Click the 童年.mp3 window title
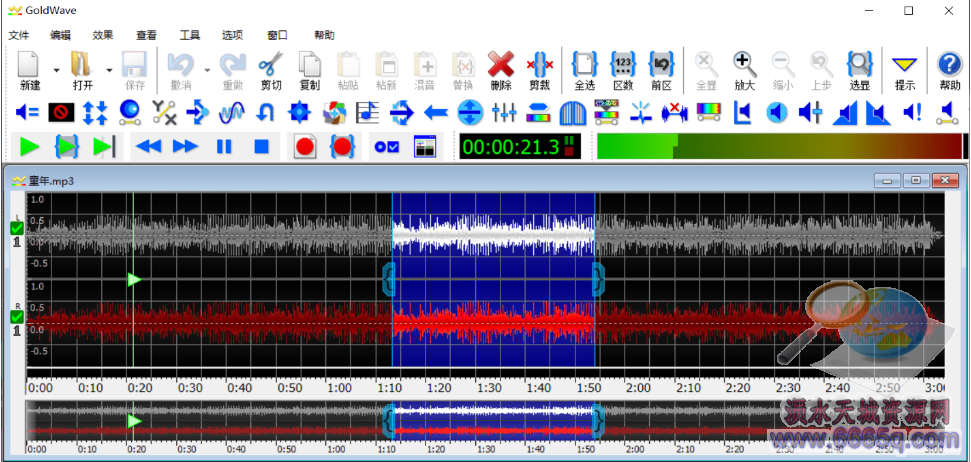The width and height of the screenshot is (971, 462). pos(52,180)
